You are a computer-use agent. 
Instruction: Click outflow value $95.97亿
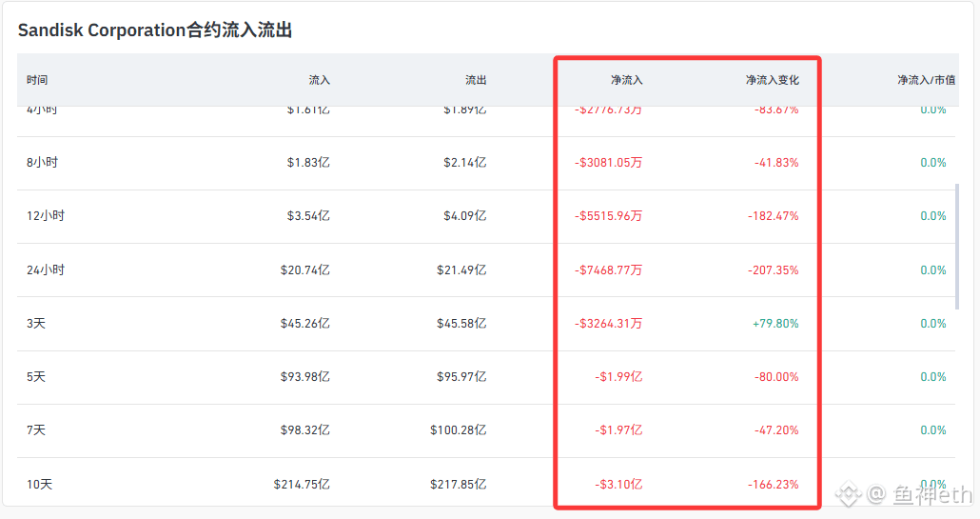click(461, 377)
